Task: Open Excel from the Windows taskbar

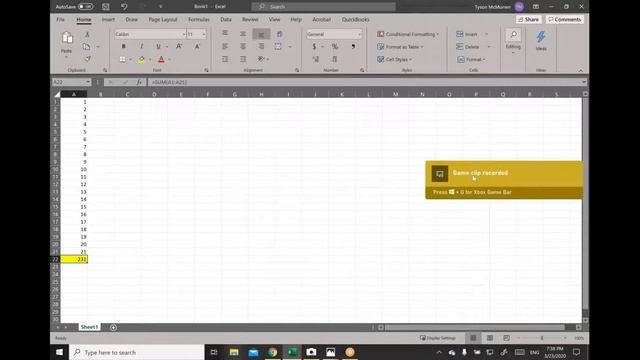Action: click(x=292, y=352)
